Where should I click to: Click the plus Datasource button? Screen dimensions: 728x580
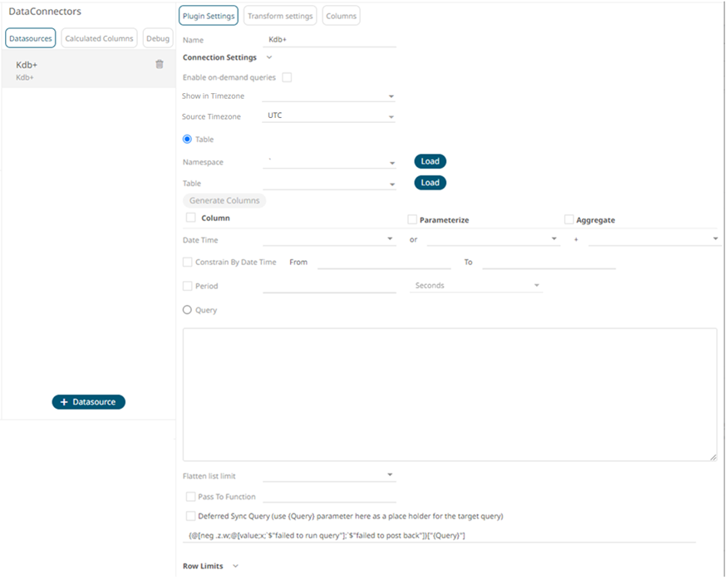[x=89, y=402]
